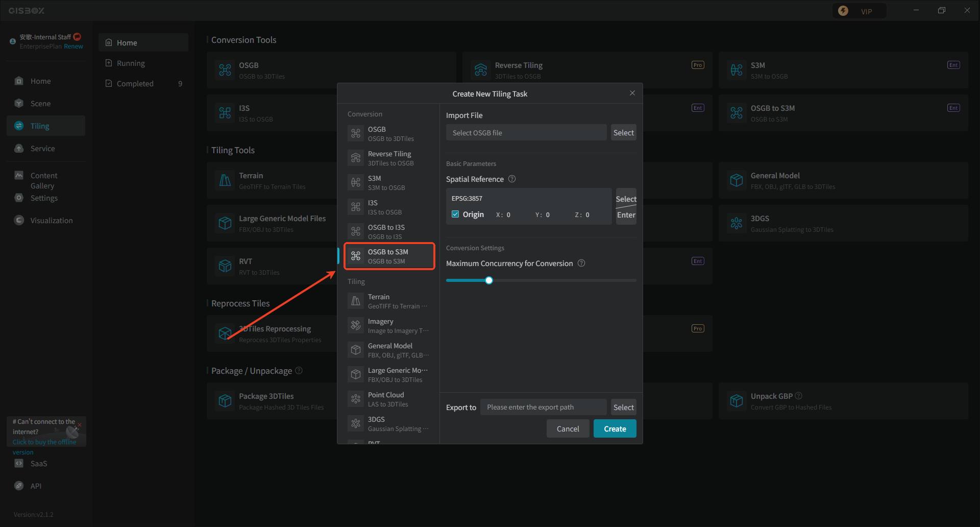Show the Completed tasks tab

pos(143,84)
